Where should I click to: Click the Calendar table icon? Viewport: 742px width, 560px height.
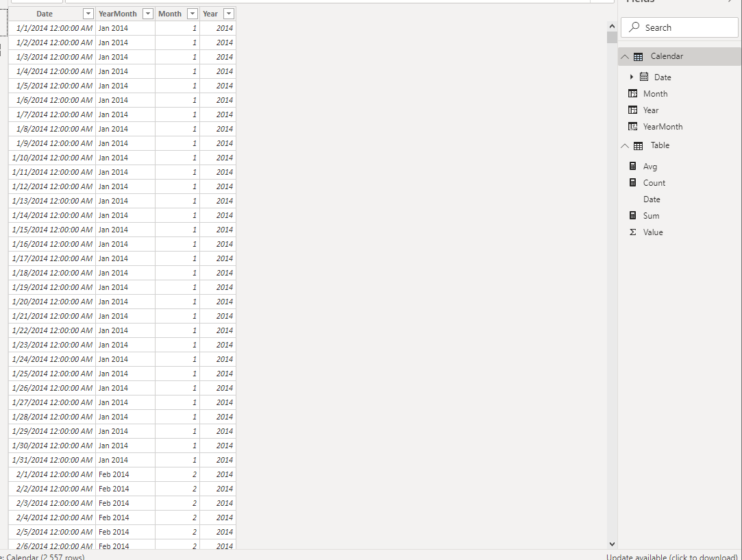point(638,57)
